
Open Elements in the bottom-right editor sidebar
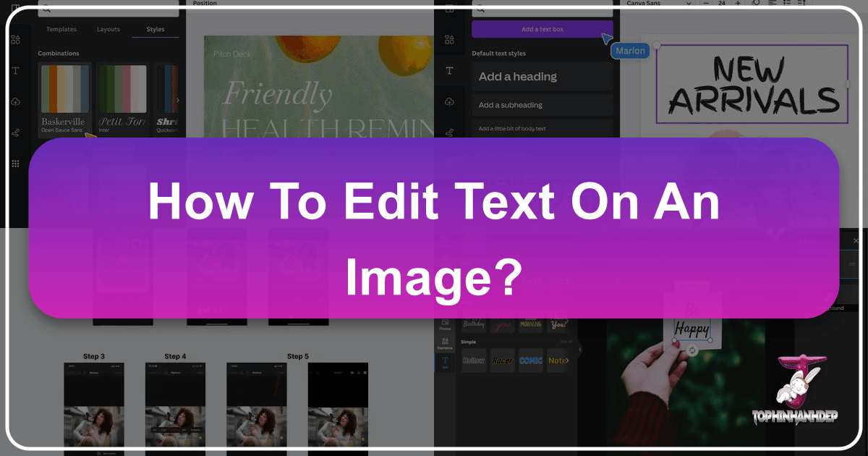[445, 343]
